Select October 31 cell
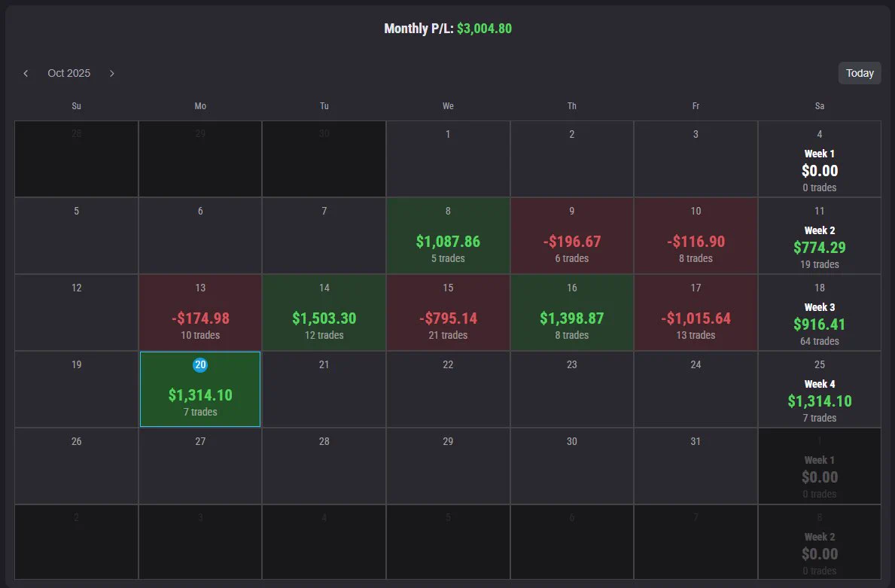Image resolution: width=895 pixels, height=588 pixels. tap(696, 466)
